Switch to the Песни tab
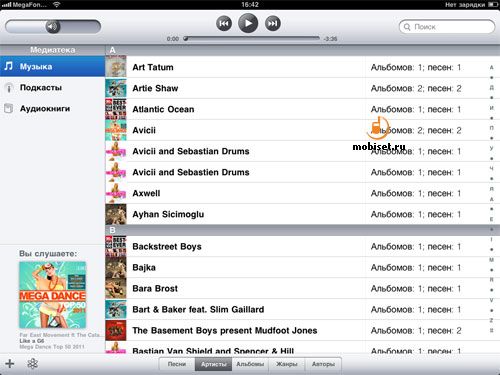The image size is (500, 375). pyautogui.click(x=177, y=364)
